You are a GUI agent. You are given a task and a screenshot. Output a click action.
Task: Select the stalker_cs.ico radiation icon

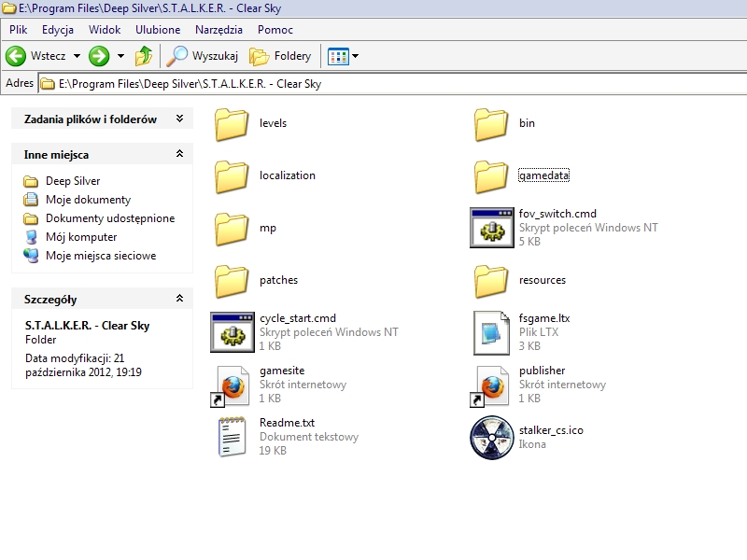492,437
